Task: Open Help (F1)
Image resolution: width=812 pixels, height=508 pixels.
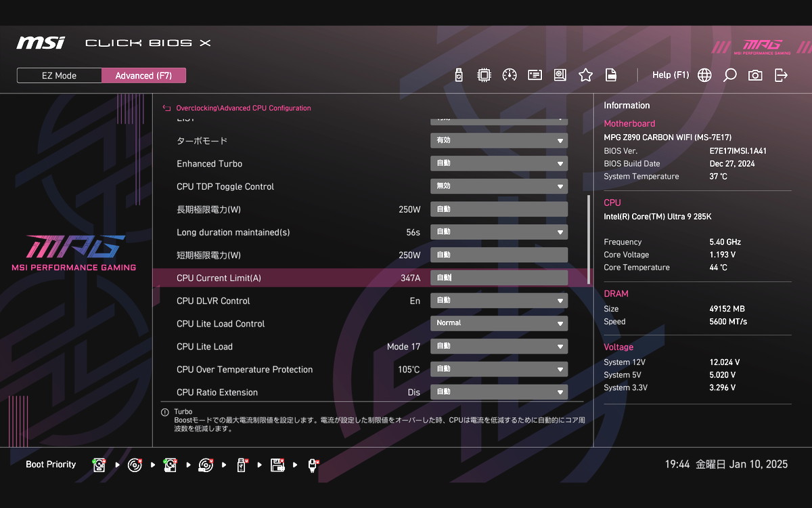Action: (x=671, y=75)
